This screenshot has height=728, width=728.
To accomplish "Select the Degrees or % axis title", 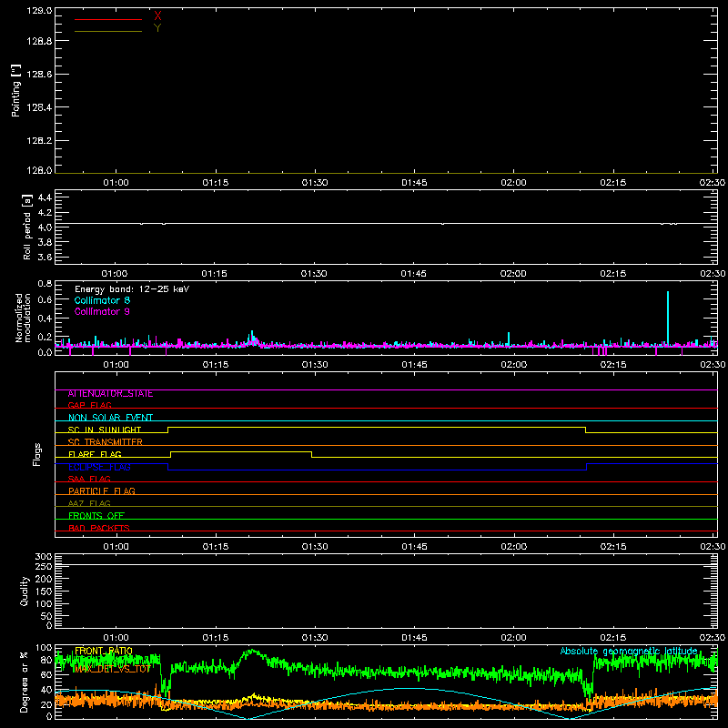I will tap(25, 682).
